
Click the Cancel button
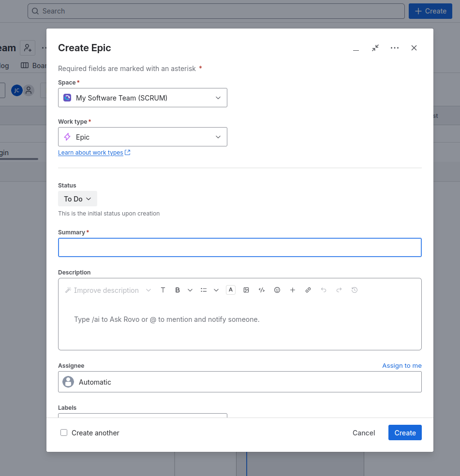tap(364, 433)
